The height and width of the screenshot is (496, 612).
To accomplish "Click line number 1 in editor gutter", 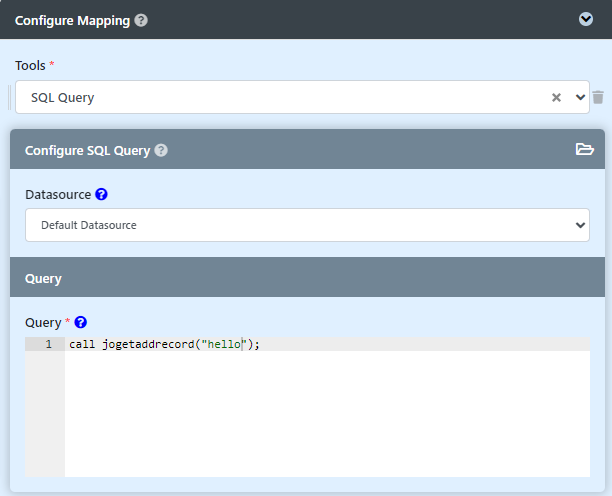I will coord(47,344).
